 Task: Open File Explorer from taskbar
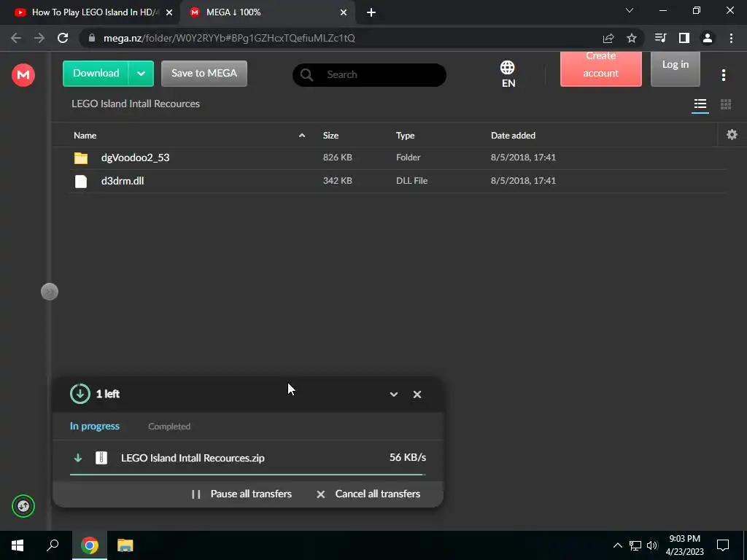coord(125,545)
